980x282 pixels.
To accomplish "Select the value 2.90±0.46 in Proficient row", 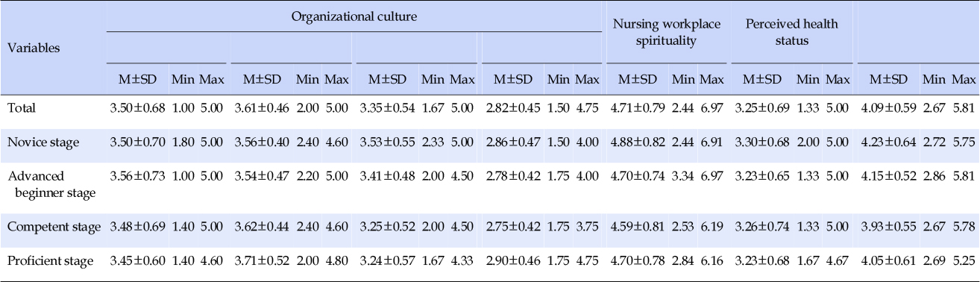I will [512, 260].
